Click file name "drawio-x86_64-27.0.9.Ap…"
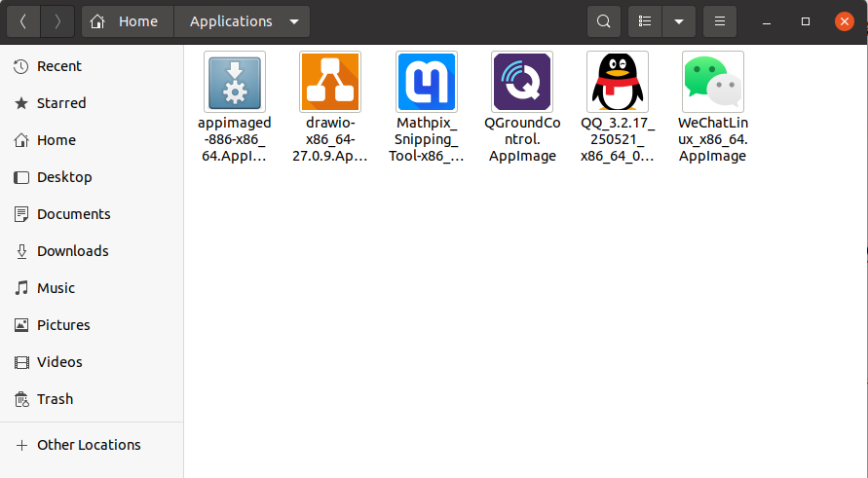868x478 pixels. (330, 139)
